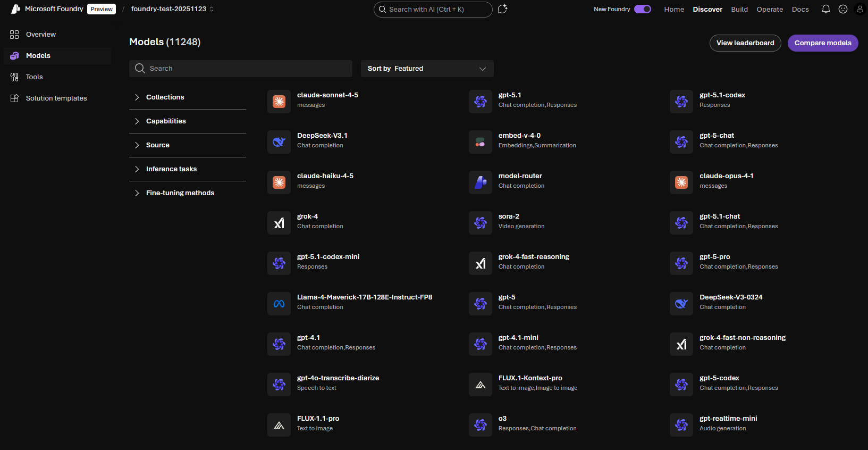Click the claude-opus-4-1 Anthropic icon
The image size is (868, 450).
[681, 182]
